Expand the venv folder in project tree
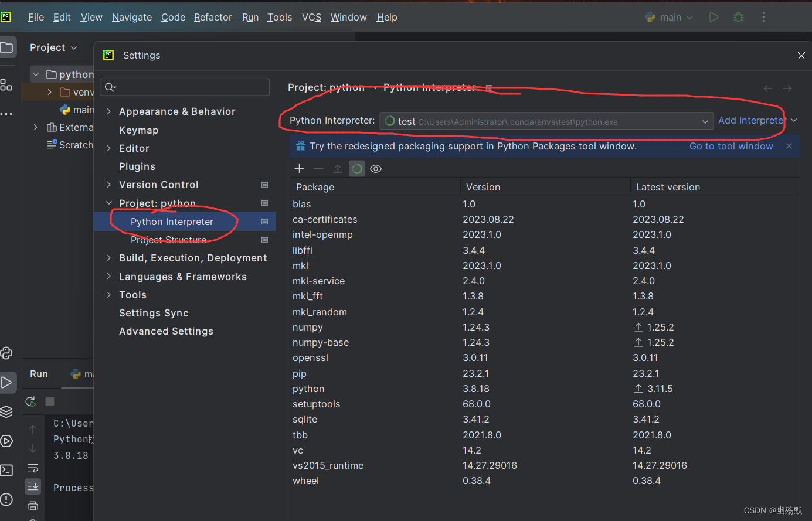 pyautogui.click(x=50, y=92)
